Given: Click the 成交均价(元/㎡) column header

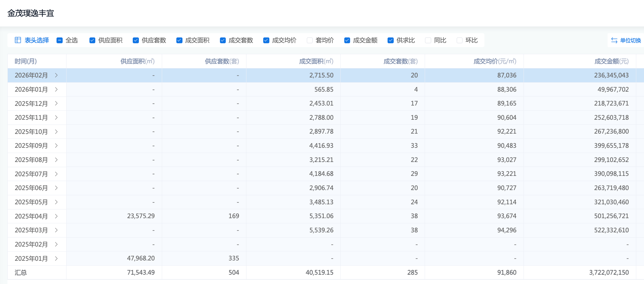Looking at the screenshot, I should pos(494,61).
